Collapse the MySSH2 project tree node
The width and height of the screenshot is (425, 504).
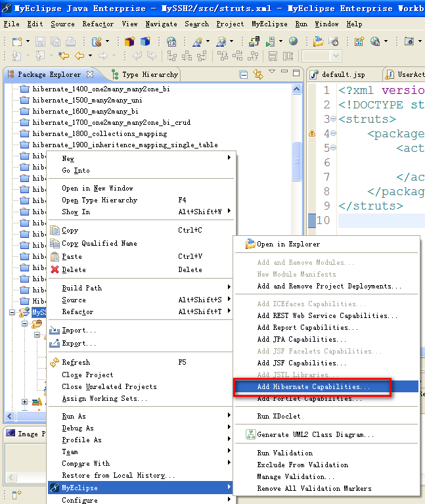[x=12, y=312]
